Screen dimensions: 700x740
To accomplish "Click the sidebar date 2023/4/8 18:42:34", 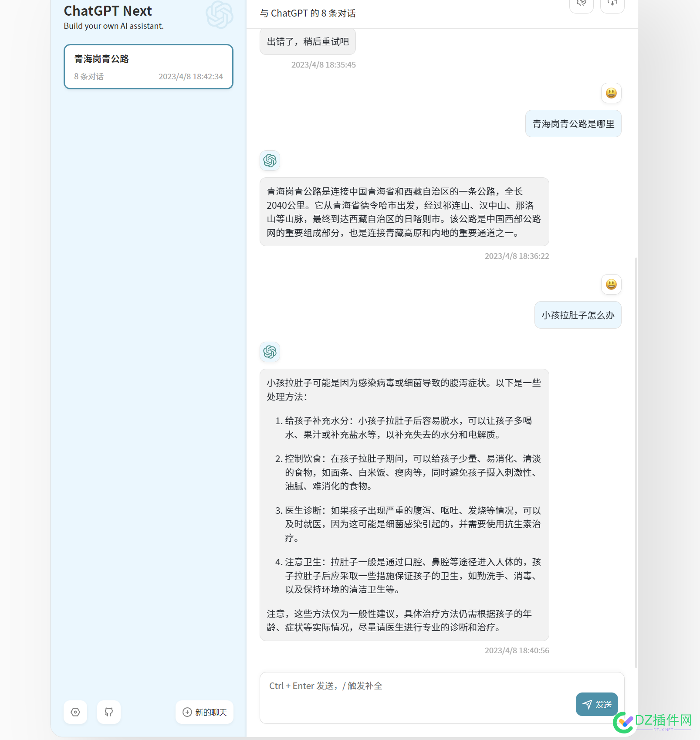I will click(x=191, y=77).
